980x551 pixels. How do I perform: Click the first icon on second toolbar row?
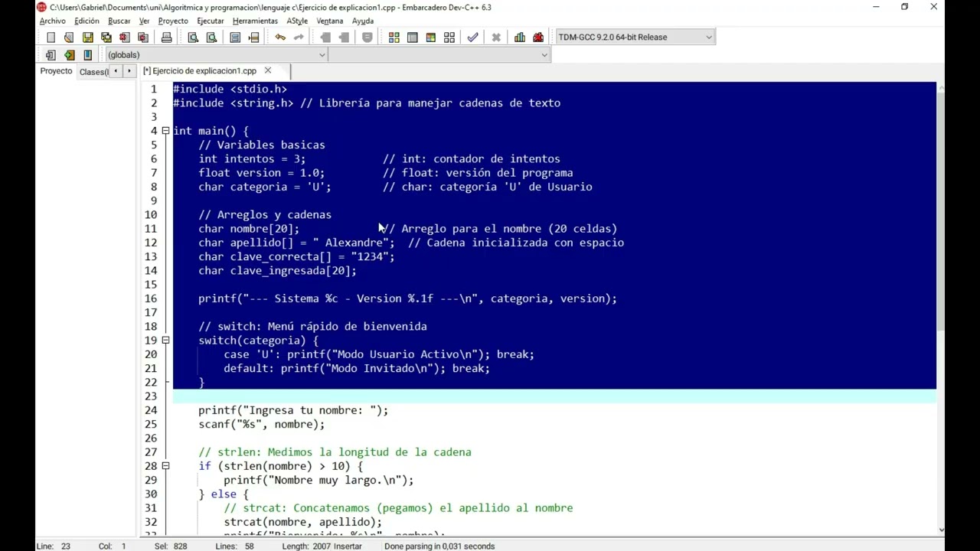(51, 54)
